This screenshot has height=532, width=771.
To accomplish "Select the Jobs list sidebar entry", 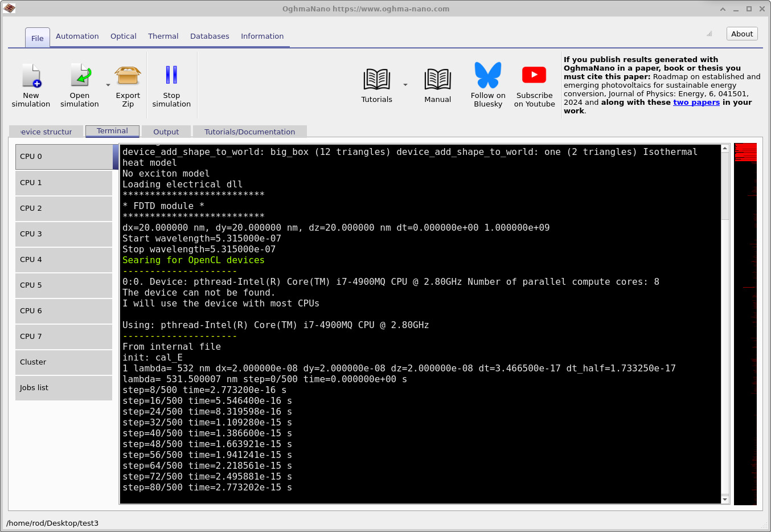I will point(63,387).
